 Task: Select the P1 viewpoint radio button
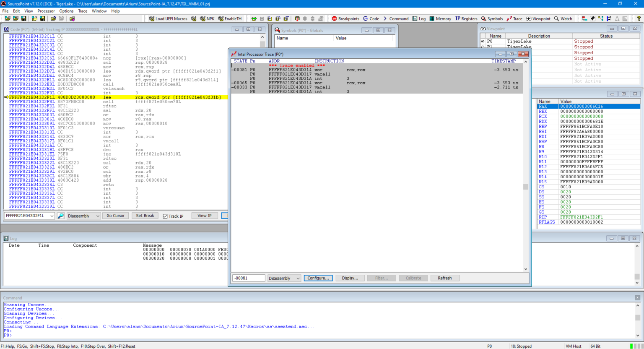pyautogui.click(x=483, y=47)
